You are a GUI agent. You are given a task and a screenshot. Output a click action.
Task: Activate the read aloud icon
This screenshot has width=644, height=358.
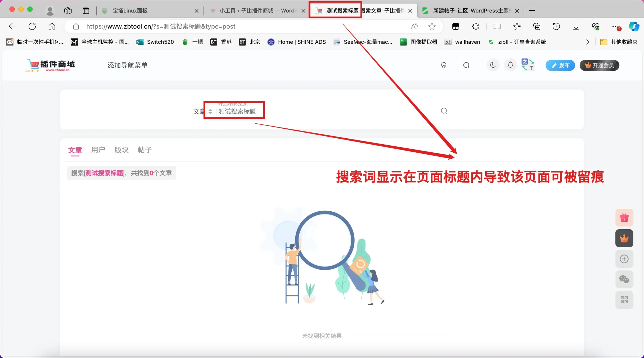tap(414, 26)
